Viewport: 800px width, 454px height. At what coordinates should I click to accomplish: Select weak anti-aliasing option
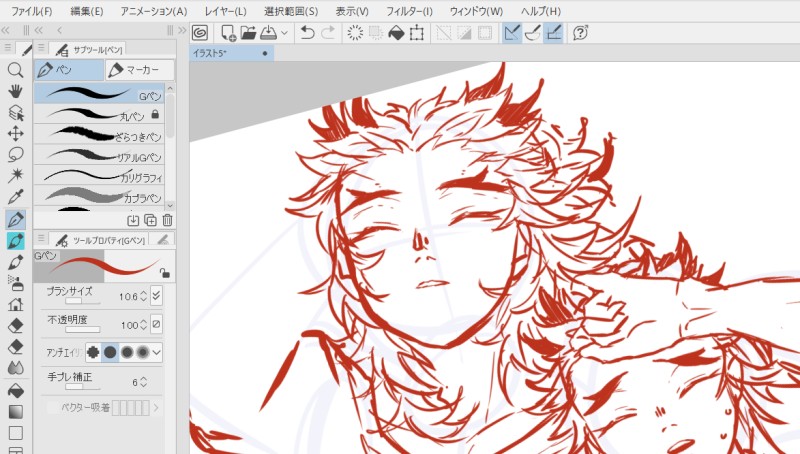coord(110,352)
